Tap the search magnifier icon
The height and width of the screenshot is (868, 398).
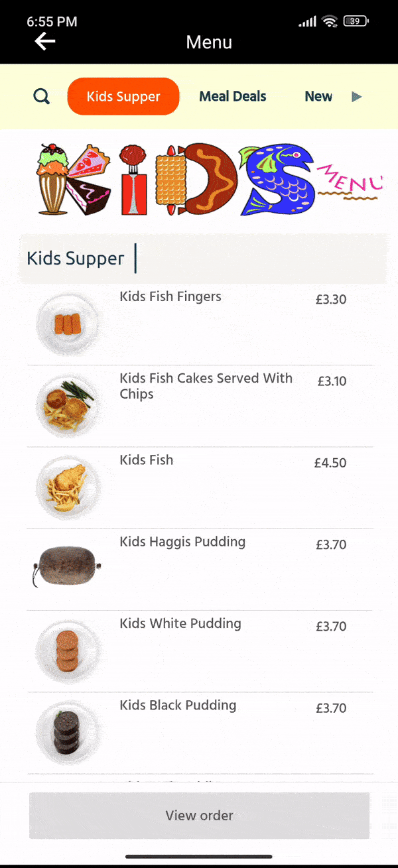(41, 96)
